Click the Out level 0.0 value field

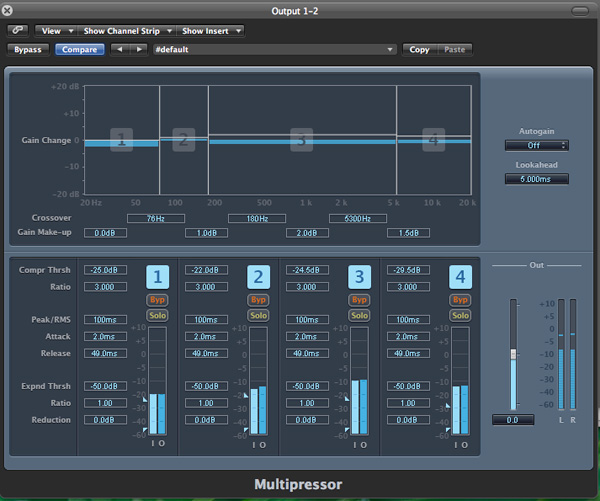(x=513, y=420)
